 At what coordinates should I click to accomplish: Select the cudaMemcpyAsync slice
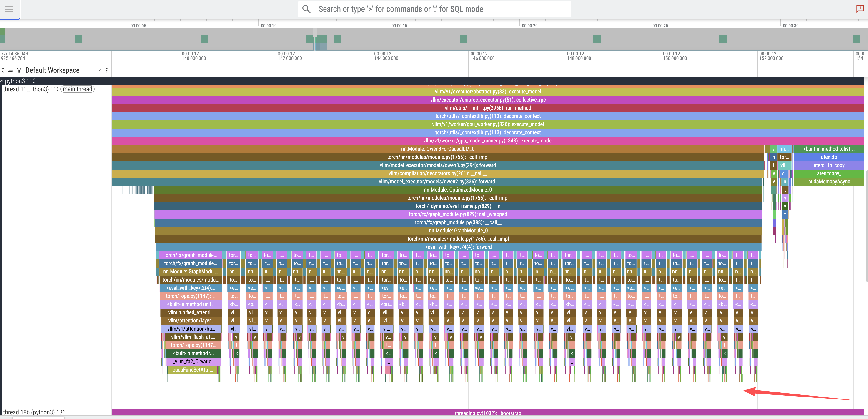[x=829, y=182]
